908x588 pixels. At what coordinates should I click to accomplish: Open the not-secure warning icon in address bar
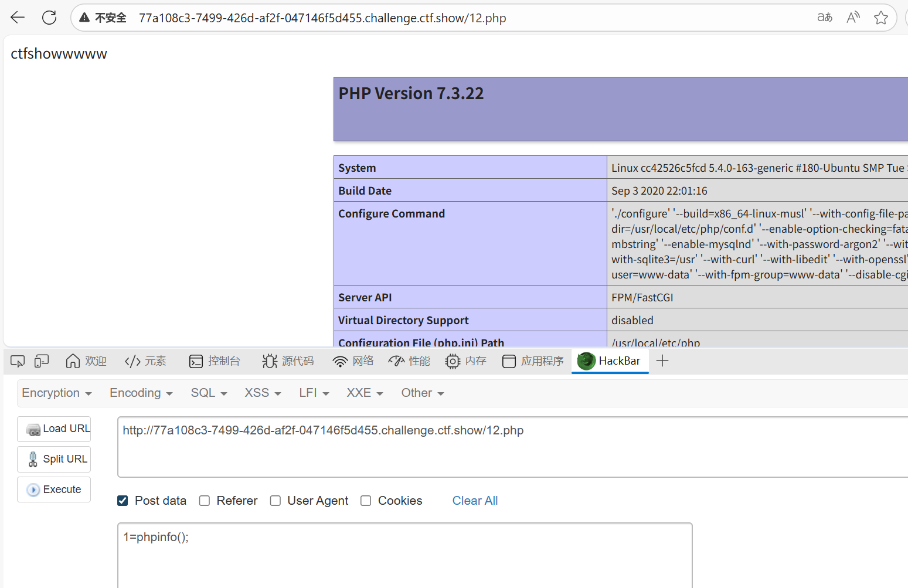pos(84,18)
